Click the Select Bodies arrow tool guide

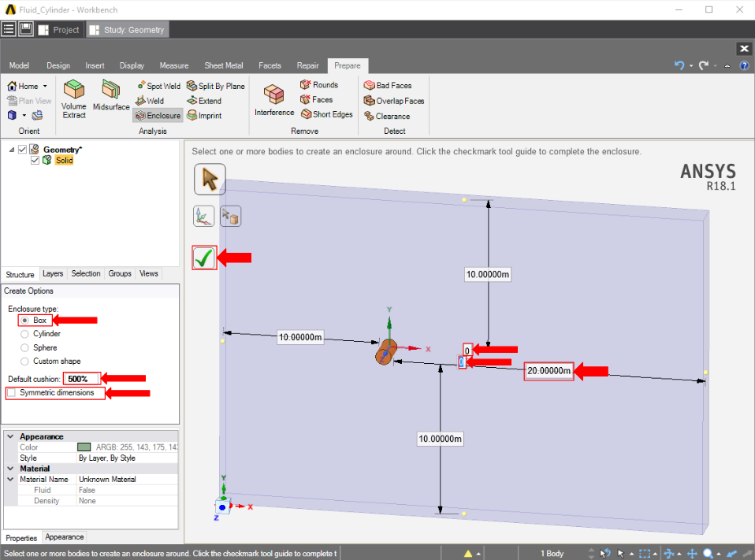(210, 179)
